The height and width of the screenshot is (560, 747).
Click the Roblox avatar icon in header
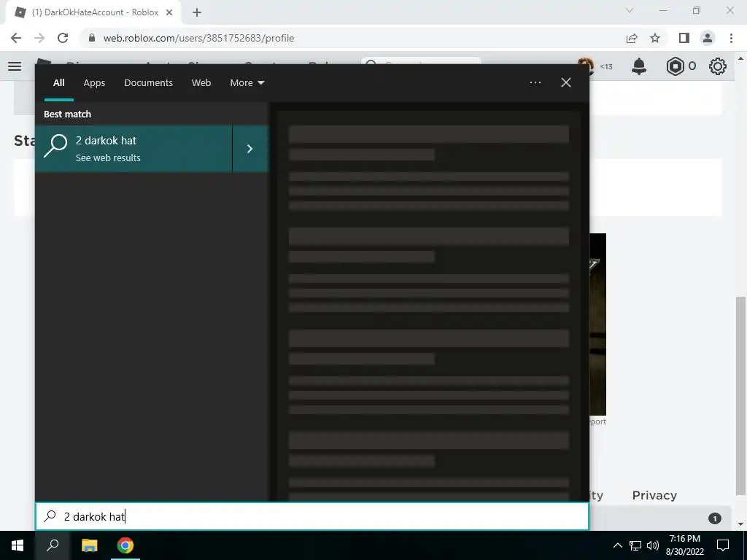point(586,66)
